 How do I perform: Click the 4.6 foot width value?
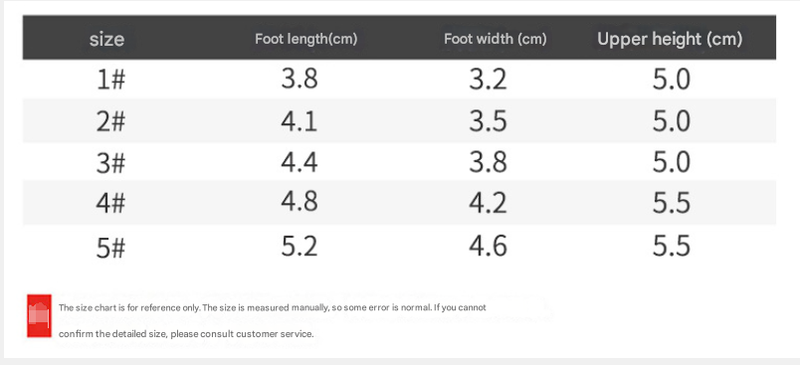click(x=488, y=246)
